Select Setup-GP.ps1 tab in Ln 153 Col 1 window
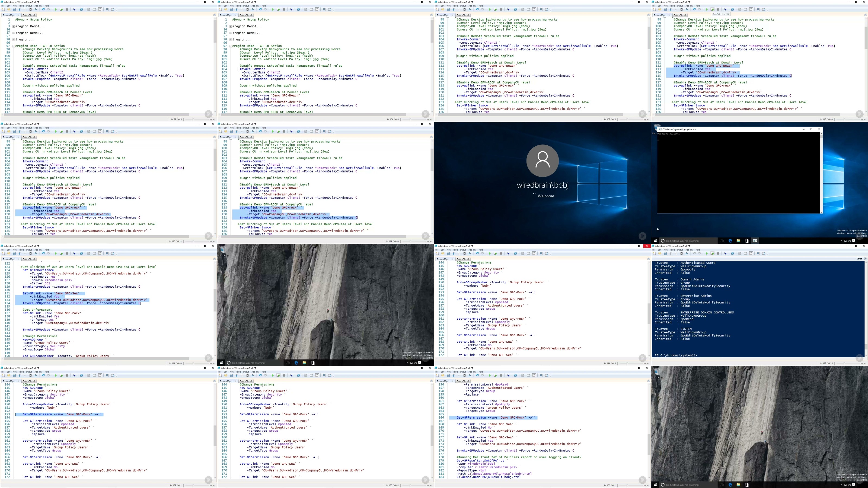Image resolution: width=868 pixels, height=488 pixels. (29, 381)
